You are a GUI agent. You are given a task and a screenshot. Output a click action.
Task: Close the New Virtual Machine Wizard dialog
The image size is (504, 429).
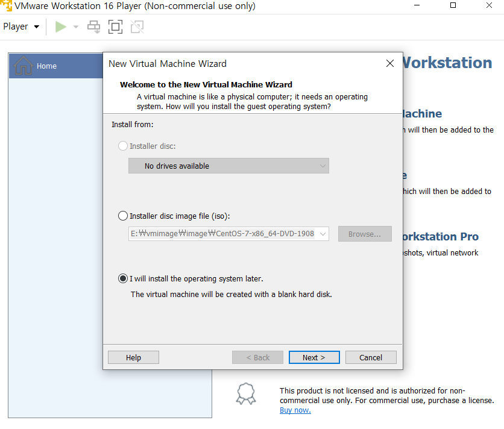[x=390, y=63]
